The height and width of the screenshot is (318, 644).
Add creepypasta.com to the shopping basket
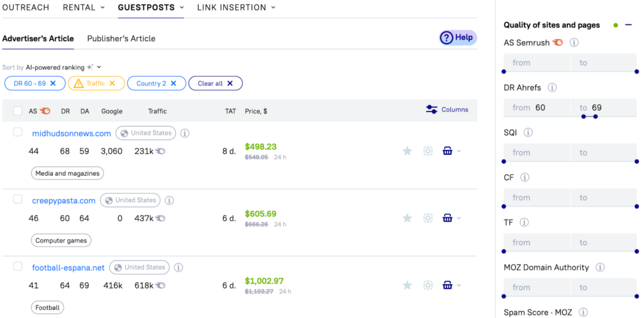(x=447, y=219)
